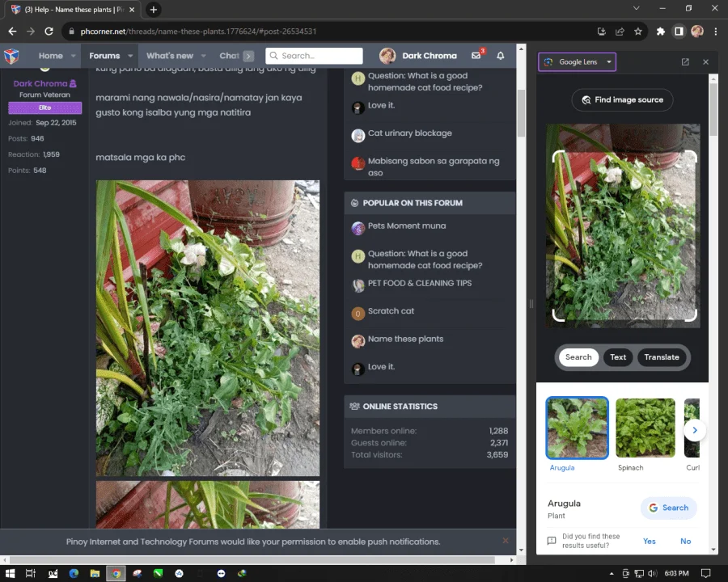This screenshot has height=582, width=728.
Task: Click the Elite user badge
Action: 44,108
